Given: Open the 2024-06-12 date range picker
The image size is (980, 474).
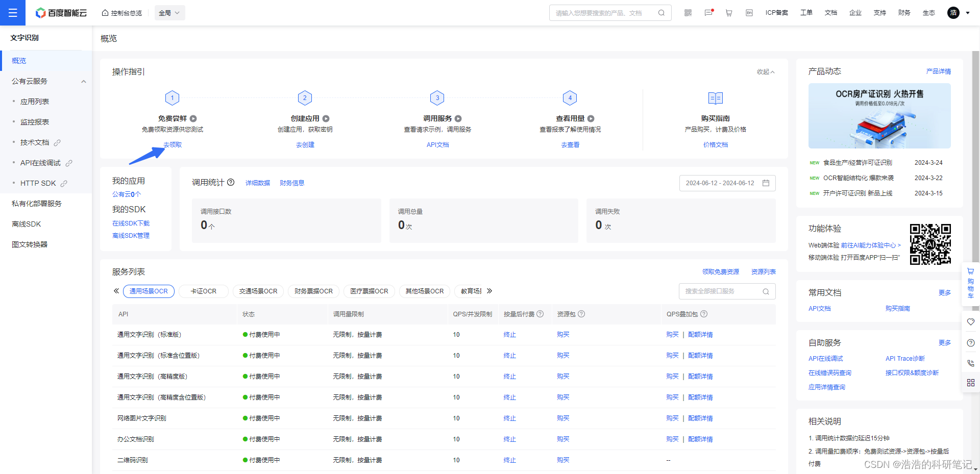Looking at the screenshot, I should 727,183.
